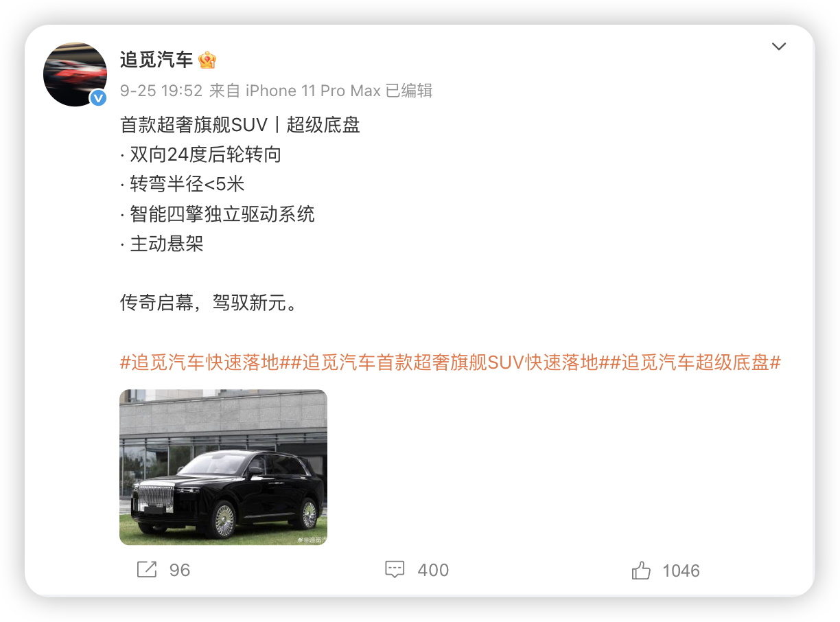Click the repost count 96
The image size is (840, 622).
click(180, 571)
